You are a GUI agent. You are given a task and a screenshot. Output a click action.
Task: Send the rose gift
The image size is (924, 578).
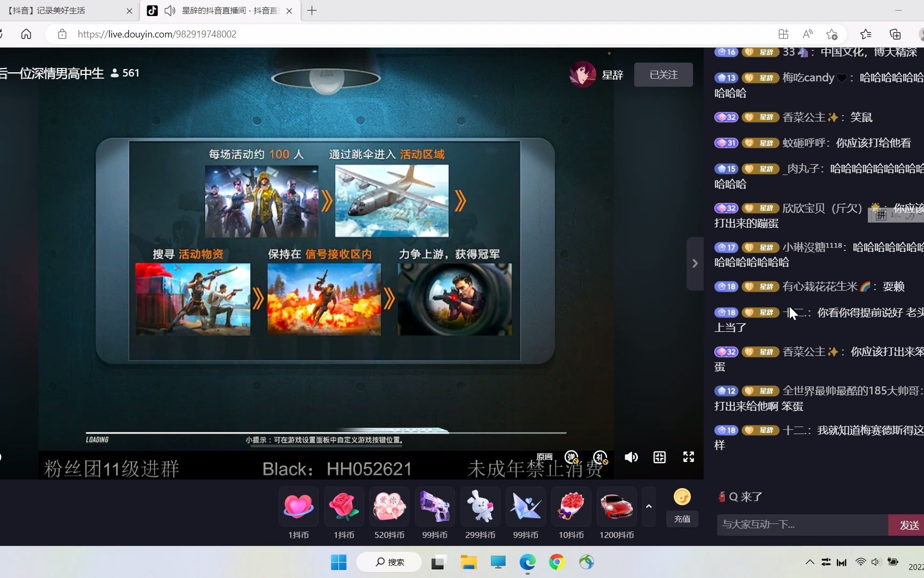pyautogui.click(x=344, y=506)
